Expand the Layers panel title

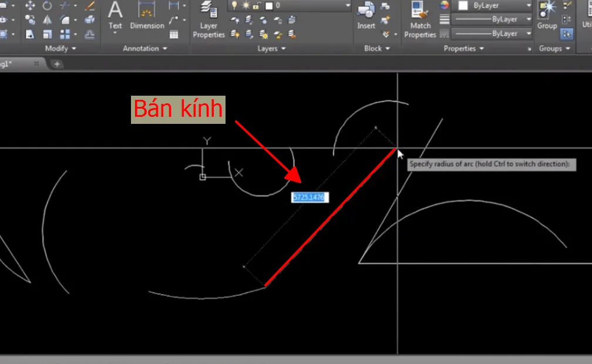point(271,48)
